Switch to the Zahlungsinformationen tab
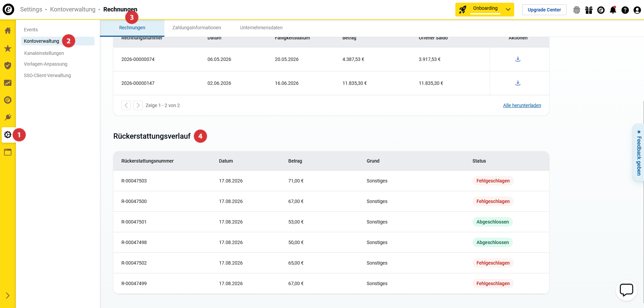 [197, 28]
